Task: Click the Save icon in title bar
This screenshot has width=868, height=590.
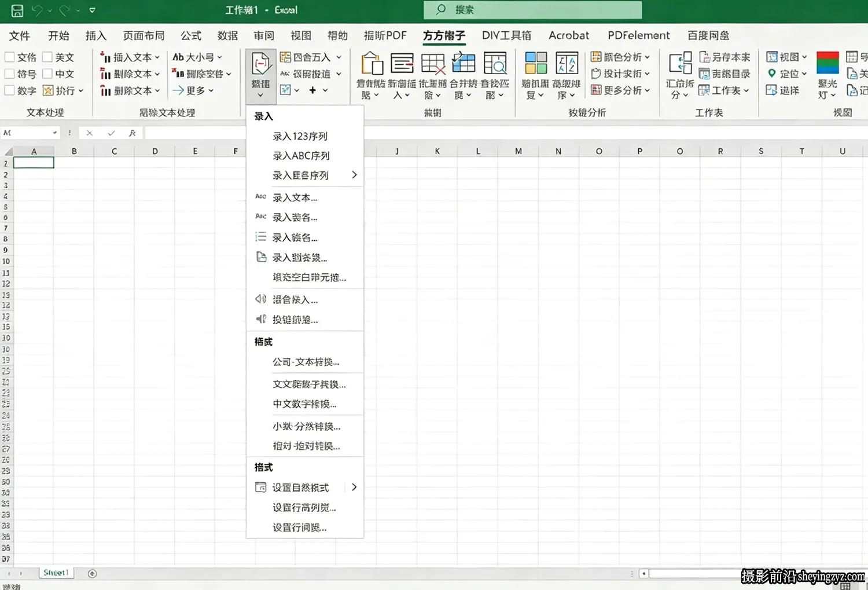Action: tap(17, 10)
